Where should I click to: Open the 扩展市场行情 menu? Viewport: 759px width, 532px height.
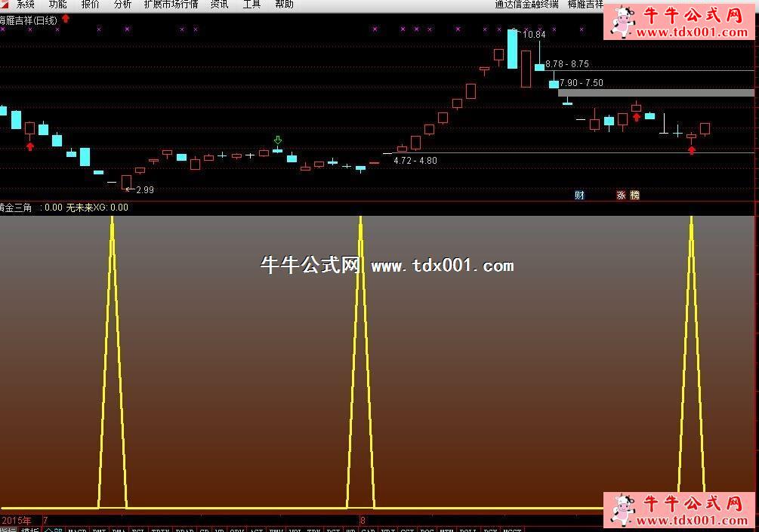tap(171, 5)
